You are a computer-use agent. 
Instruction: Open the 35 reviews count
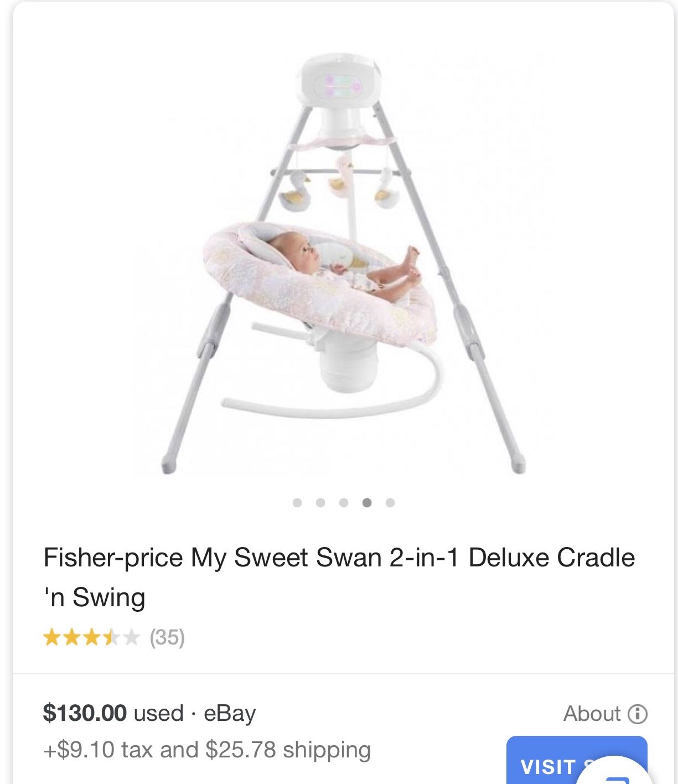[x=167, y=637]
